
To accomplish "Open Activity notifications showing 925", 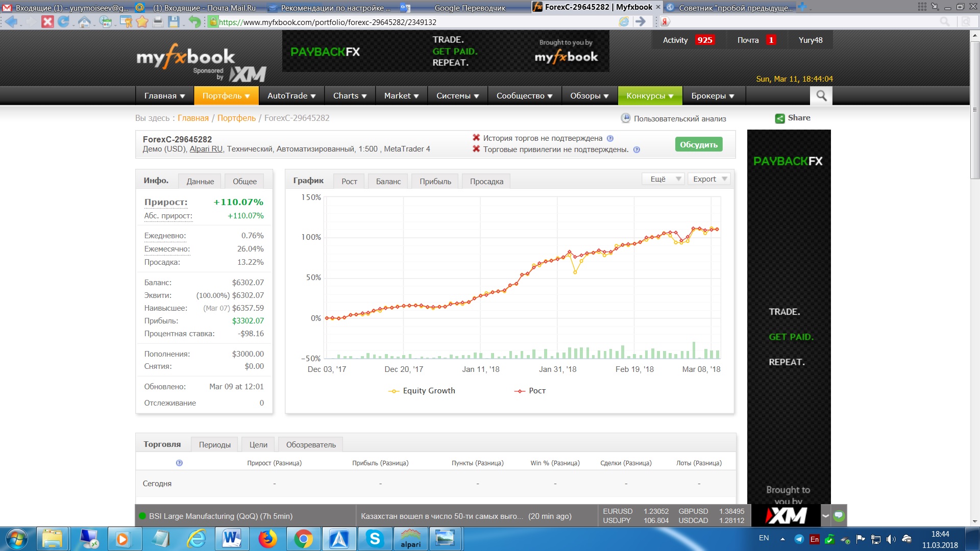I will tap(688, 40).
